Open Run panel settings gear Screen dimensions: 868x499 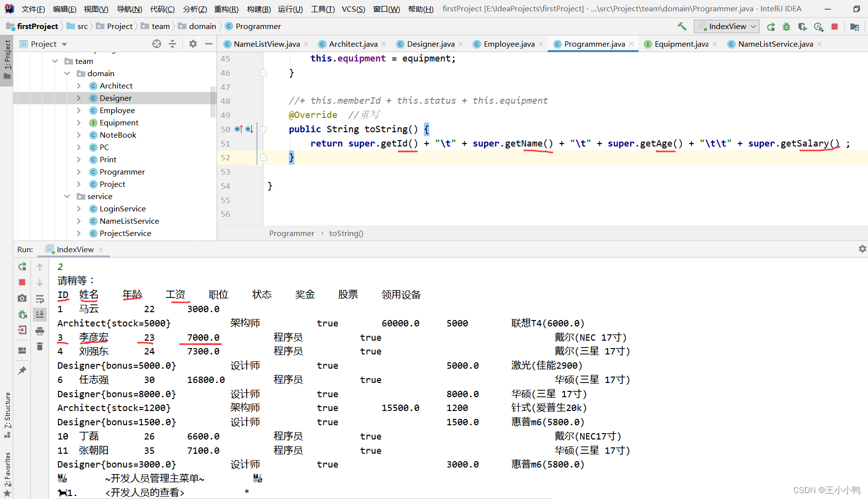click(862, 249)
